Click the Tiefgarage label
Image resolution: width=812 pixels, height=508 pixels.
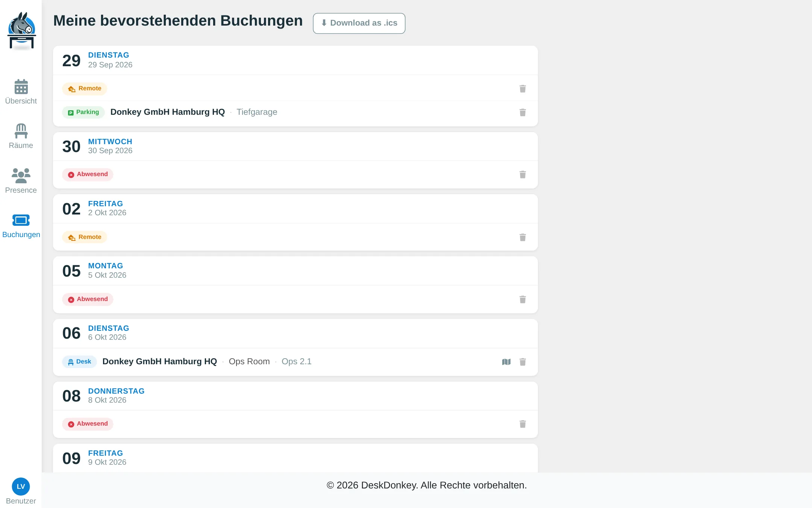pyautogui.click(x=257, y=112)
